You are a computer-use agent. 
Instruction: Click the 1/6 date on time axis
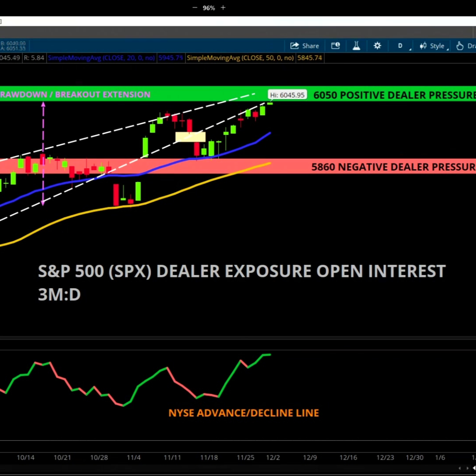point(440,458)
